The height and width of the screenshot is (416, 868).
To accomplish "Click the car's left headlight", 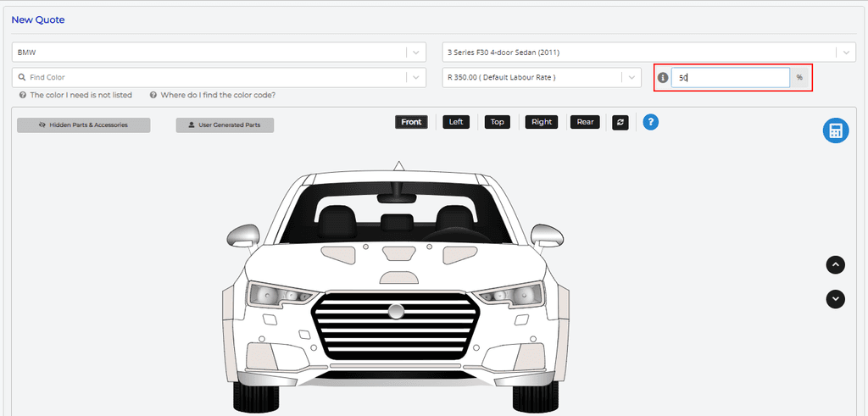I will [x=277, y=295].
